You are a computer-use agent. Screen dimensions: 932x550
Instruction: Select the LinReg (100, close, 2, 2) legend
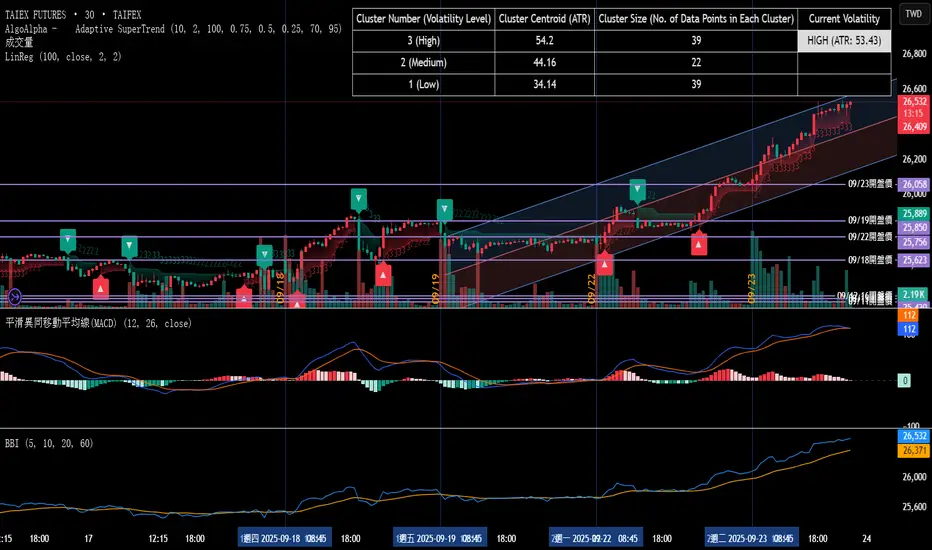(63, 57)
